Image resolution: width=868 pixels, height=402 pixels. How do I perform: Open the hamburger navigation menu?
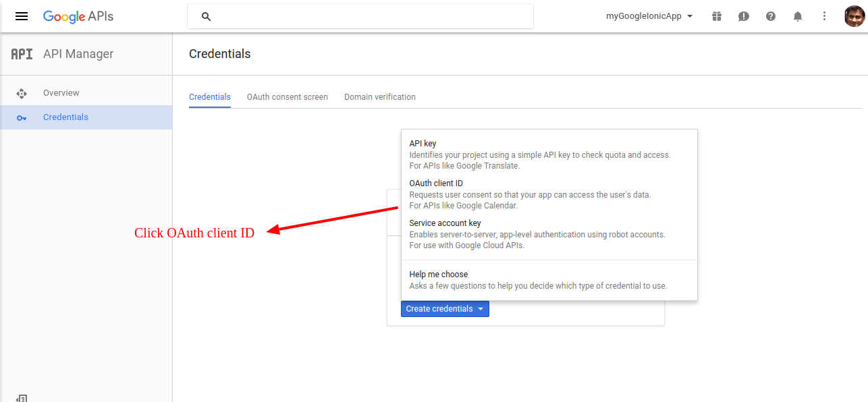22,16
